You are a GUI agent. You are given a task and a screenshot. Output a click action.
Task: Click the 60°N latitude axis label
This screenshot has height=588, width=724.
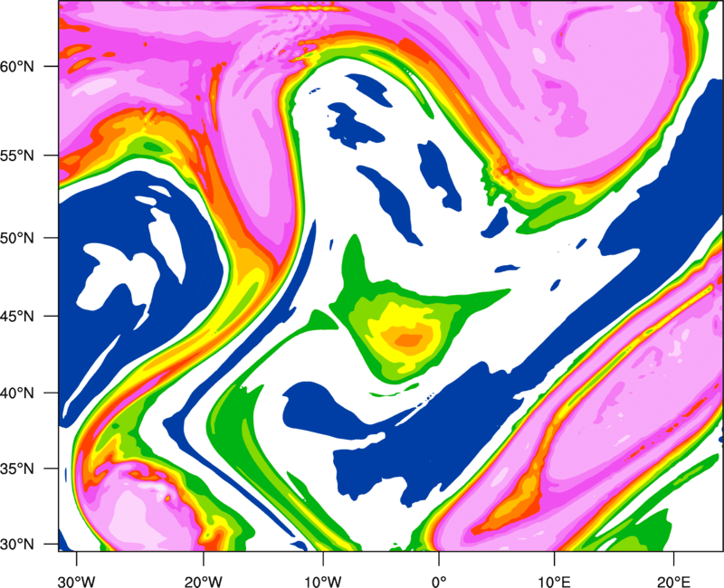pos(17,67)
